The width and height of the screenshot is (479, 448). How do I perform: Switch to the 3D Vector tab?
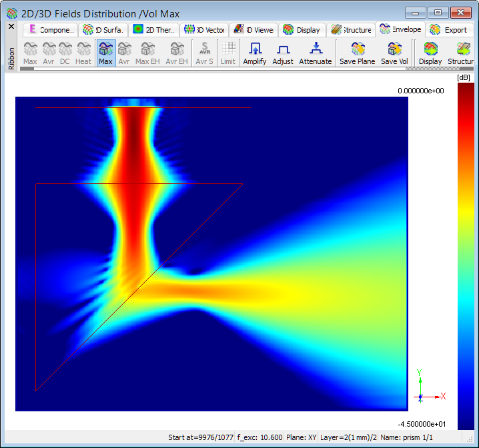[x=205, y=30]
